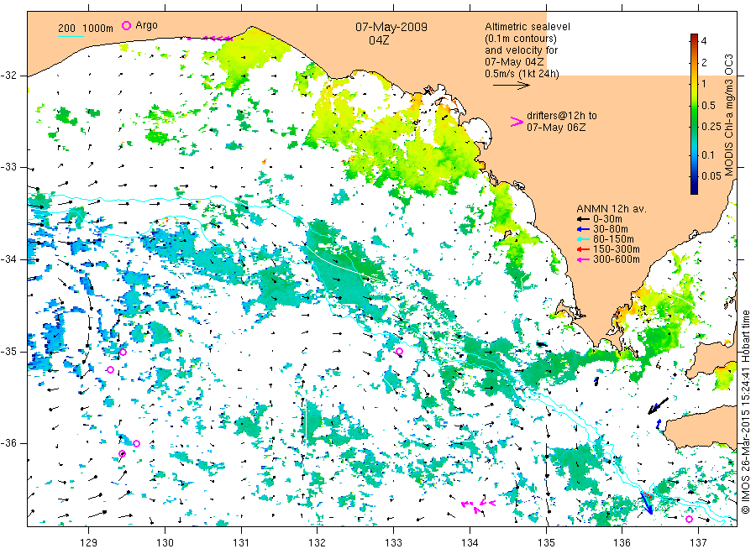The width and height of the screenshot is (756, 554).
Task: Click the '07-May 04Z' velocity time text
Action: pyautogui.click(x=514, y=62)
